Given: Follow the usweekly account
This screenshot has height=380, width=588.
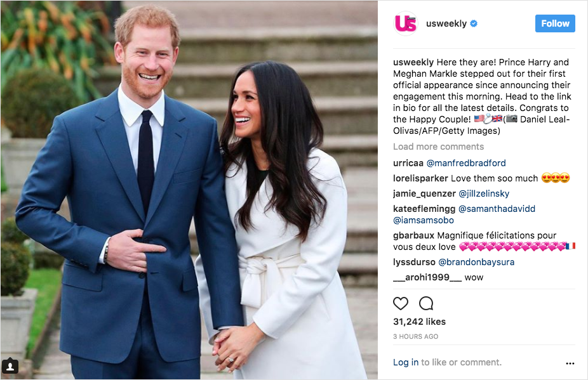Looking at the screenshot, I should coord(555,23).
